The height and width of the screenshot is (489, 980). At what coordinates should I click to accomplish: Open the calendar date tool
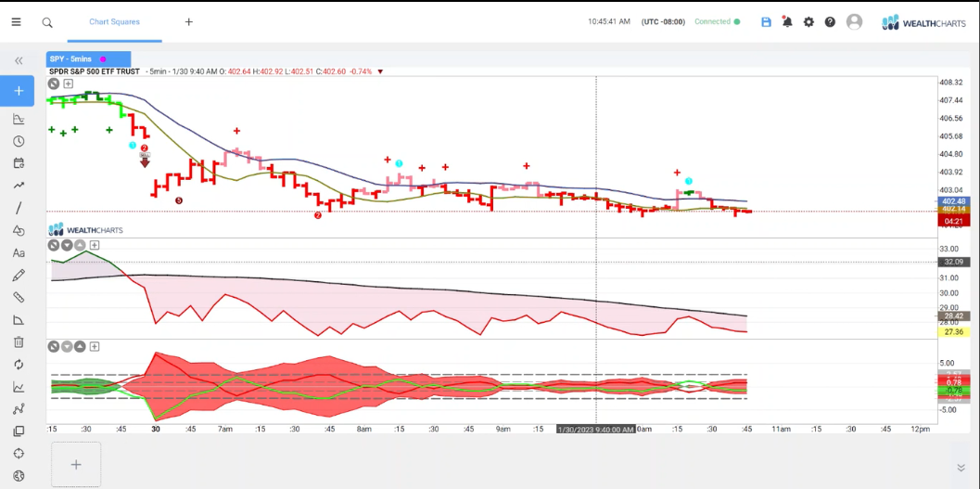point(19,163)
